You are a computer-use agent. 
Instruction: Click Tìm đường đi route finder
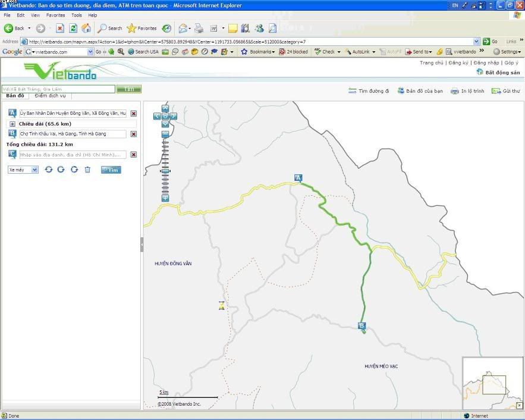point(369,91)
